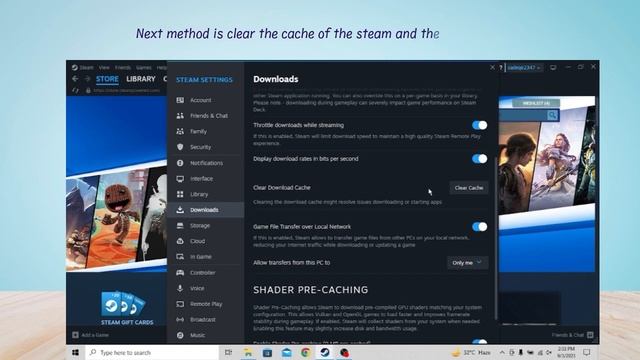Open the Only me transfers dropdown

click(467, 263)
